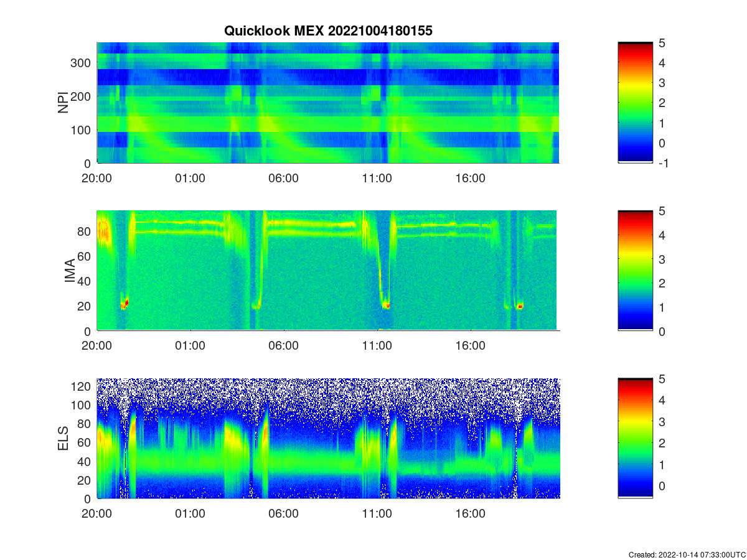
Task: Click the ELS y-axis label
Action: tap(63, 439)
